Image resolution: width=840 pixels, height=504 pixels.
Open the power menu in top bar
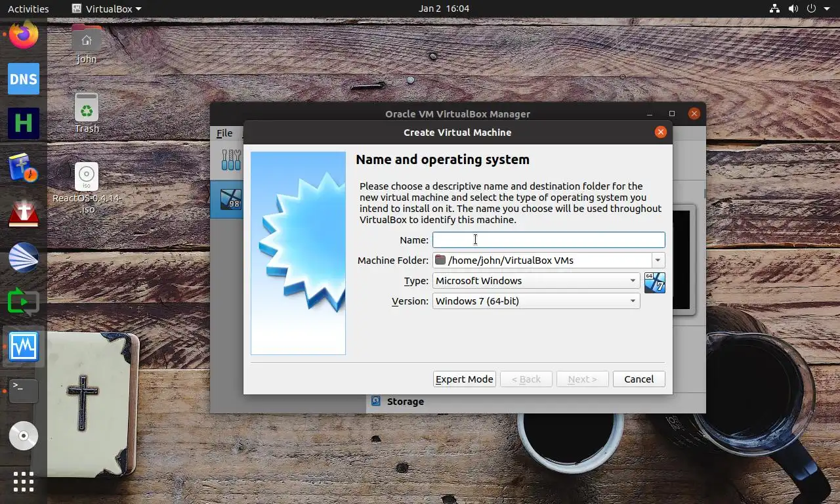click(812, 9)
